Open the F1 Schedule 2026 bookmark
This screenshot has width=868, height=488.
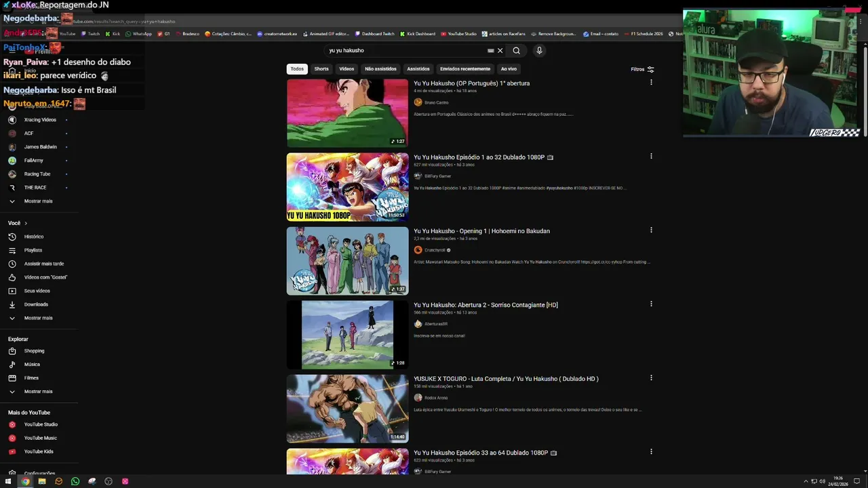click(643, 33)
